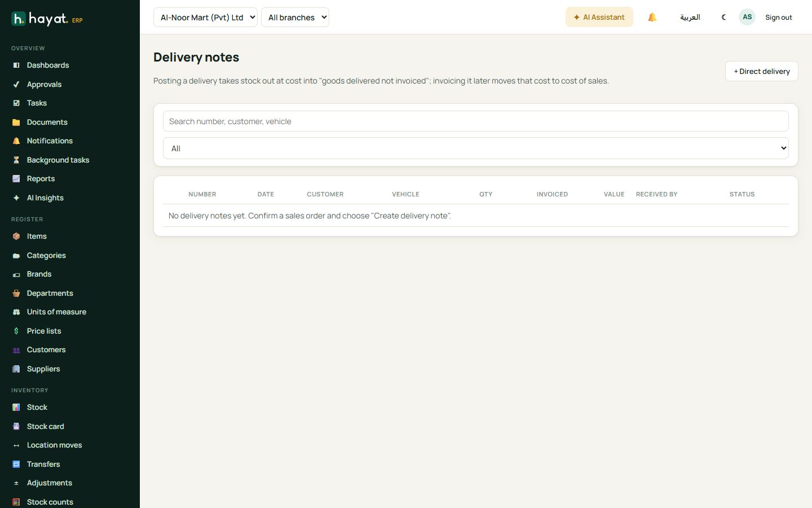
Task: Click the Price lists dollar icon
Action: [16, 331]
